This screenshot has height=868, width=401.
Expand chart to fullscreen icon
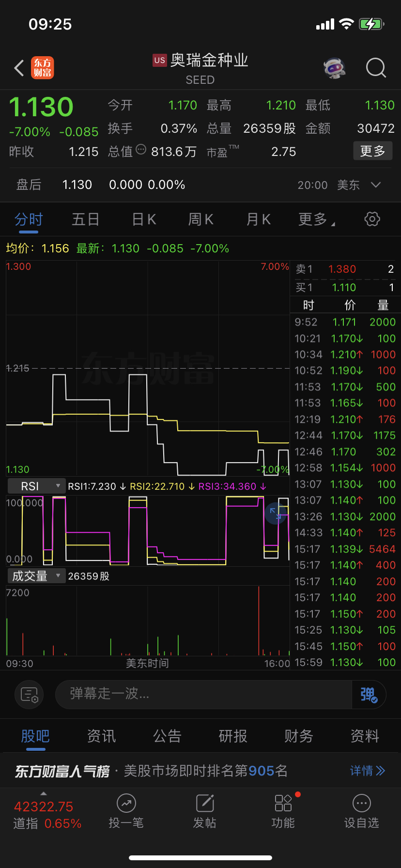click(275, 513)
